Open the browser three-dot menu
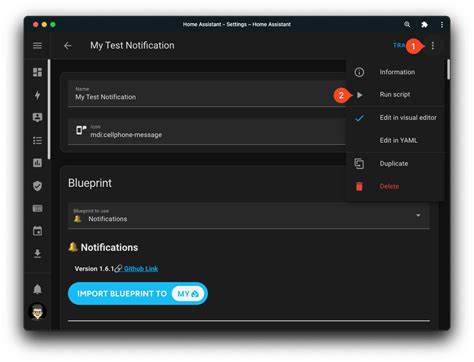The width and height of the screenshot is (474, 362). point(442,24)
